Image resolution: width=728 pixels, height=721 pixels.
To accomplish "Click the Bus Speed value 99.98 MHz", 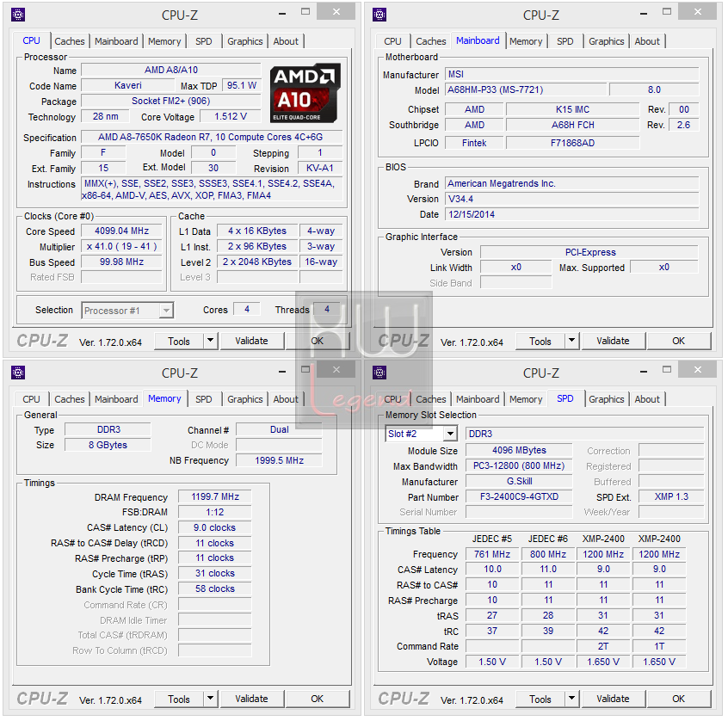I will (121, 262).
